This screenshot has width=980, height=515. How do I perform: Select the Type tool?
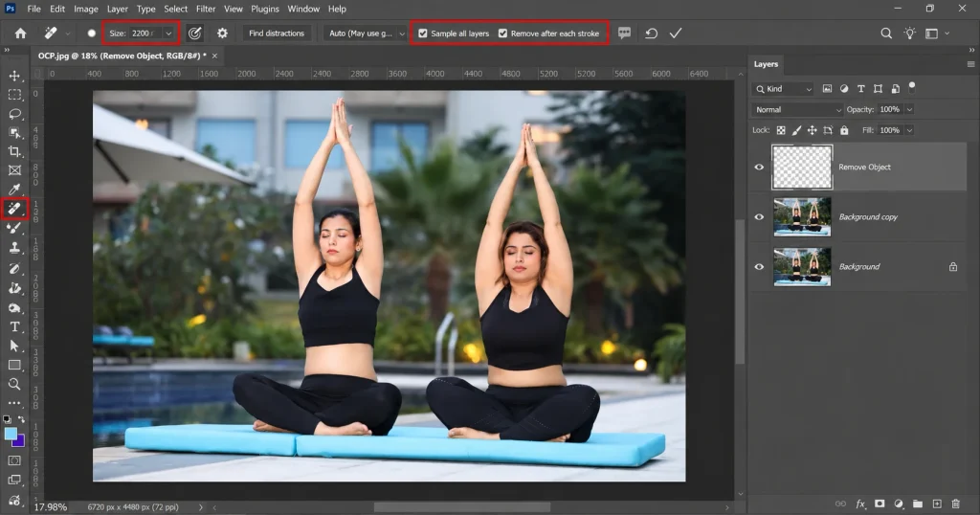click(x=14, y=326)
